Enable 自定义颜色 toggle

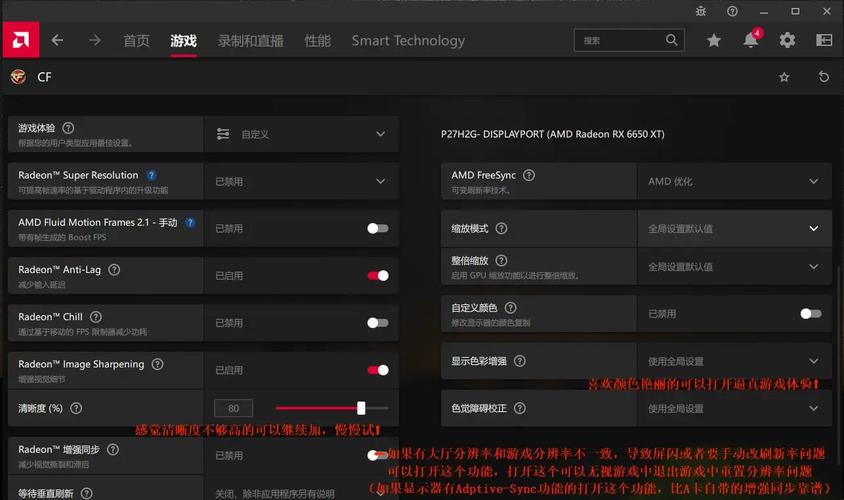coord(811,313)
